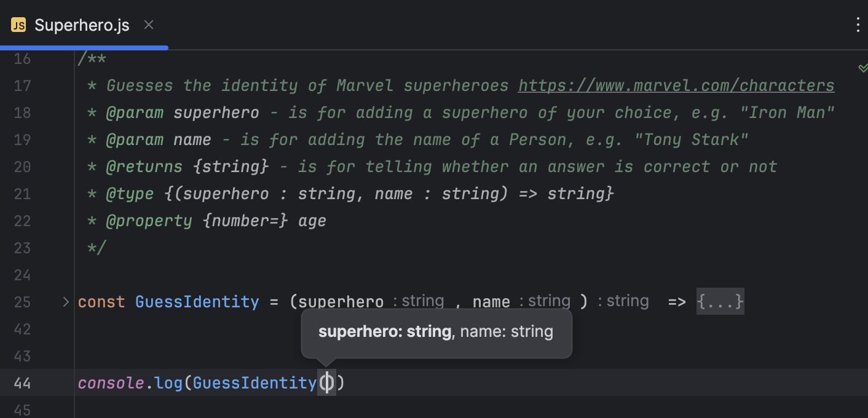Expand the collapsed {...} function body

[x=720, y=301]
